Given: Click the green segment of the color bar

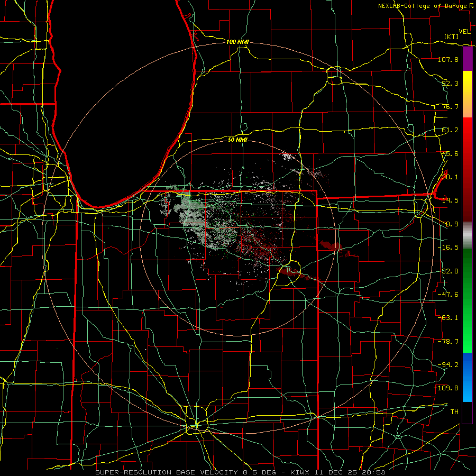Looking at the screenshot, I should coord(467,300).
